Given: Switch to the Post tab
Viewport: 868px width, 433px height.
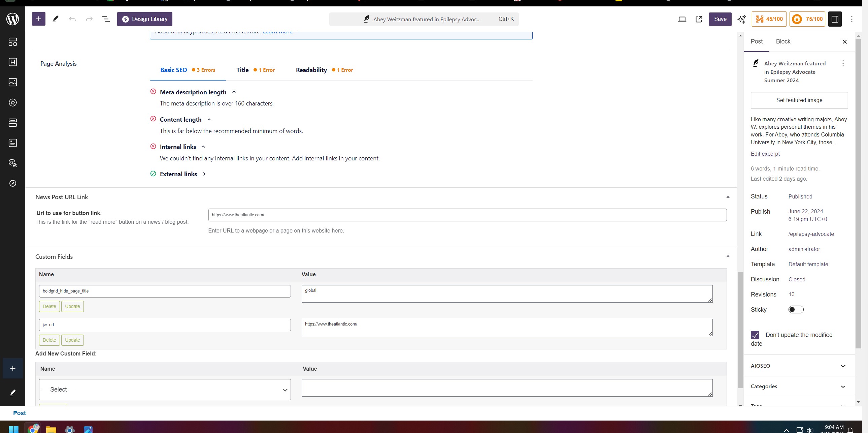Looking at the screenshot, I should pos(757,41).
